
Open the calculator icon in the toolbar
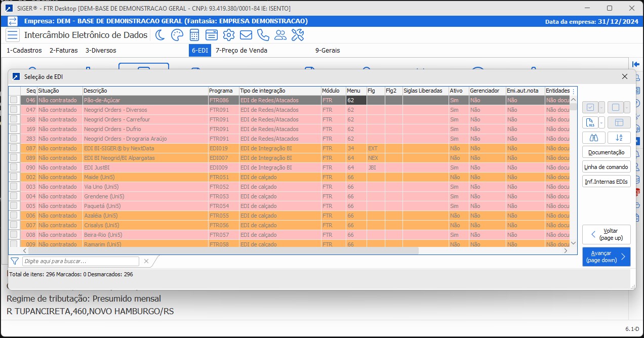pos(194,35)
